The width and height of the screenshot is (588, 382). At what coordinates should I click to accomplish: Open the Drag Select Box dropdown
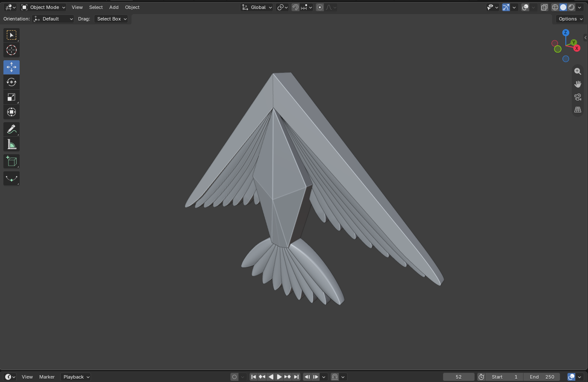click(x=111, y=19)
